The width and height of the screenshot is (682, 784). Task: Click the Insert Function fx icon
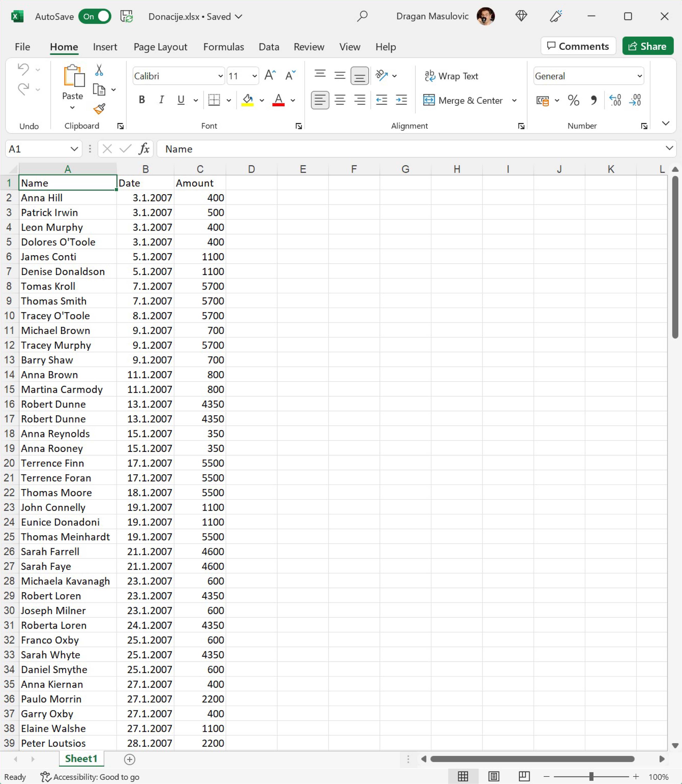tap(144, 149)
